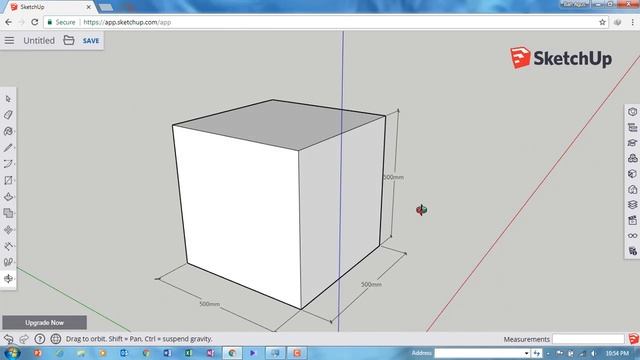Select the Tape Measure tool
Image resolution: width=640 pixels, height=360 pixels.
8,246
